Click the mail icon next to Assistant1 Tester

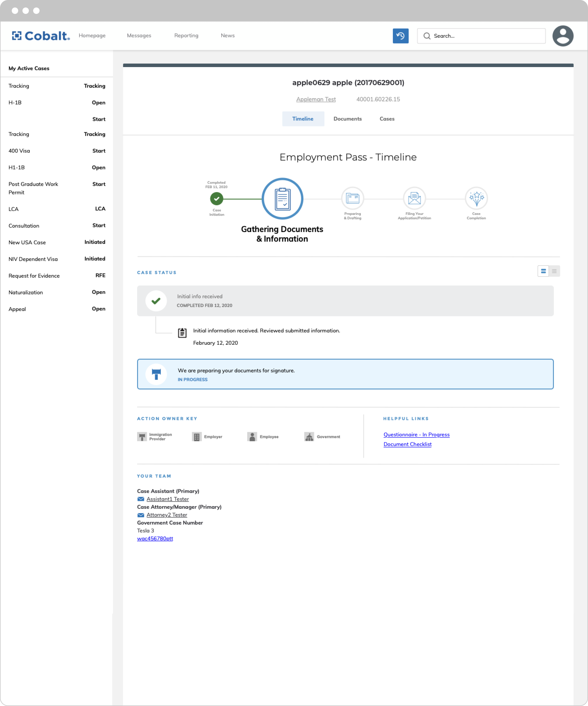click(x=141, y=499)
